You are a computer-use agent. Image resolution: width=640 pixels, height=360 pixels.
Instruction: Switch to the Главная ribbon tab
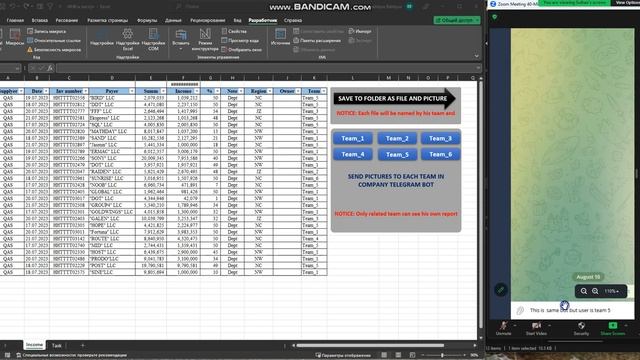pyautogui.click(x=15, y=20)
